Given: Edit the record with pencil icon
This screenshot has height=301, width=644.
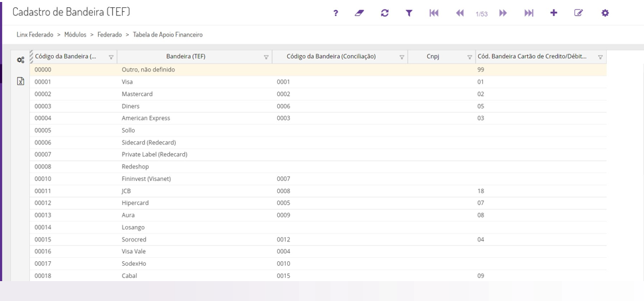Looking at the screenshot, I should tap(578, 13).
